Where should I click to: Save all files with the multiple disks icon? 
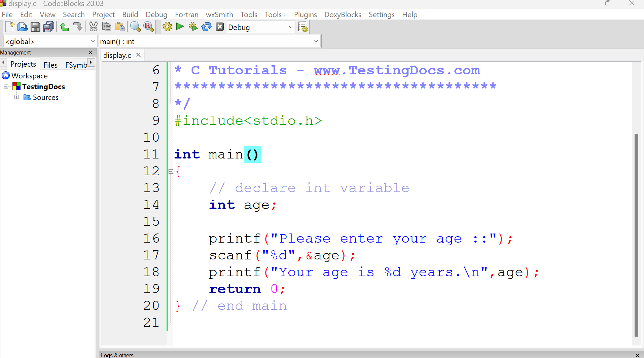click(48, 27)
